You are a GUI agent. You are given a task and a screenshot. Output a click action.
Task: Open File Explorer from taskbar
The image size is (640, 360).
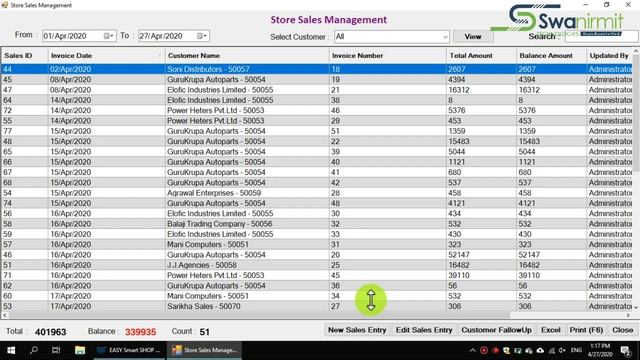coord(80,350)
